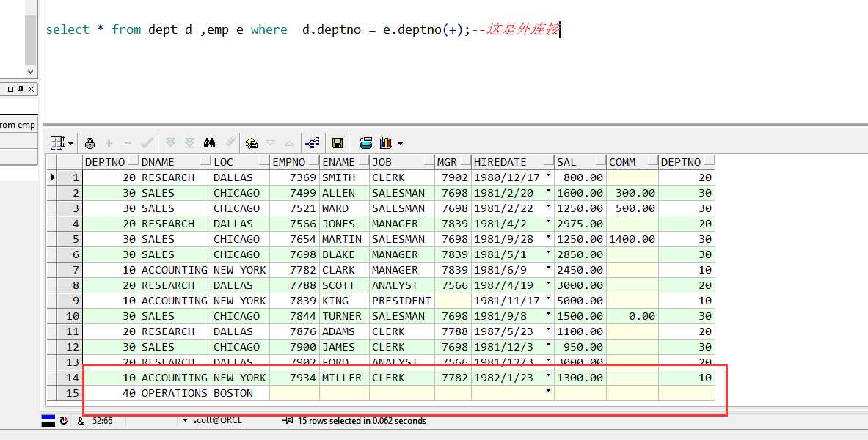Screen dimensions: 868x440
Task: Click the BOSTON cell
Action: coord(240,393)
